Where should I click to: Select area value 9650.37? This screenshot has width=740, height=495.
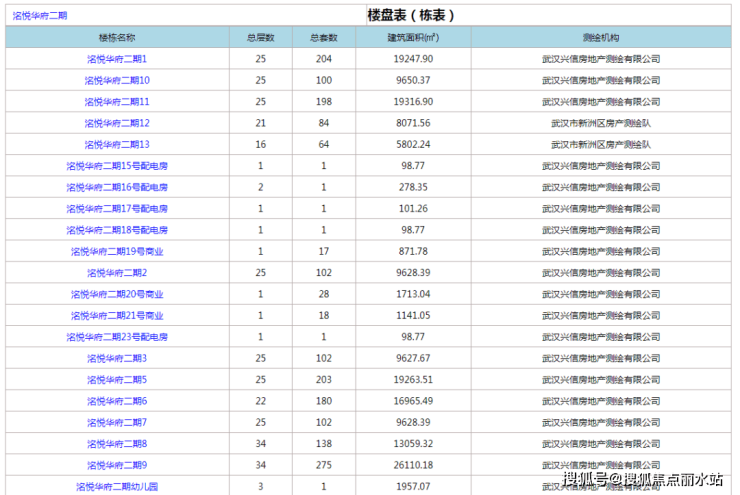tap(413, 80)
